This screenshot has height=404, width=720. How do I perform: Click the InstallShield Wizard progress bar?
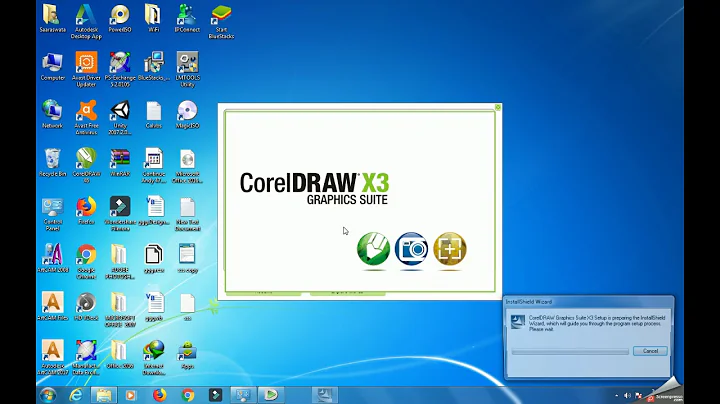(x=570, y=351)
